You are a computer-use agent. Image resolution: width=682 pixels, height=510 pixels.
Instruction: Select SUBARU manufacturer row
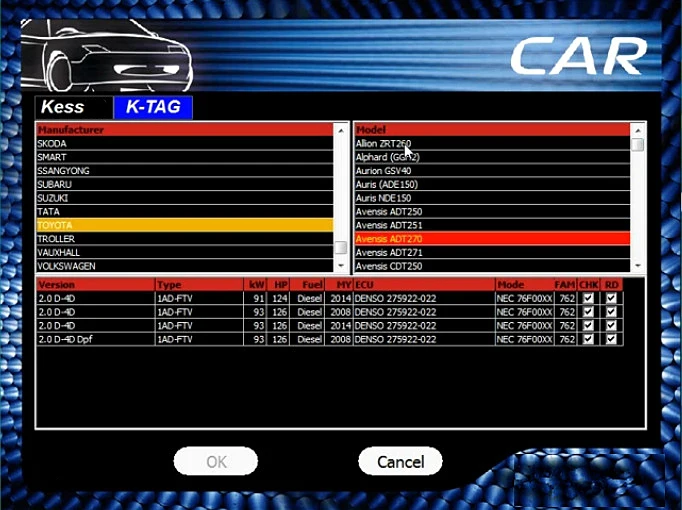tap(185, 184)
